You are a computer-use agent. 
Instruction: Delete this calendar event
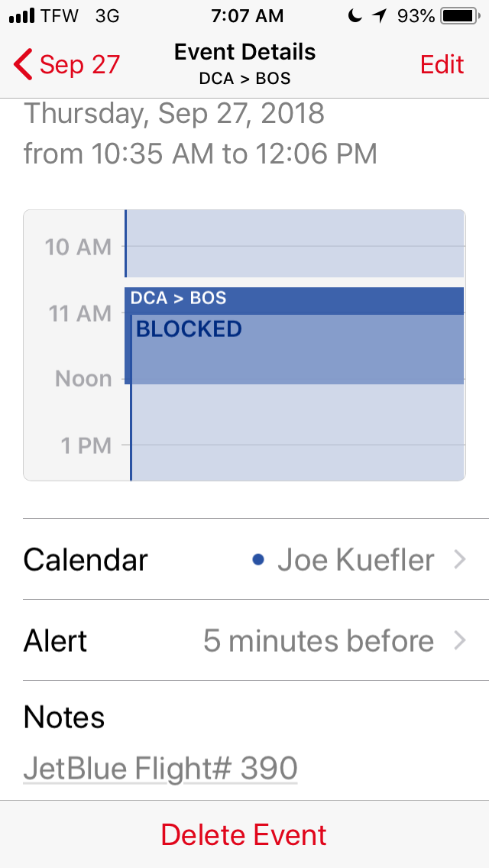tap(244, 834)
